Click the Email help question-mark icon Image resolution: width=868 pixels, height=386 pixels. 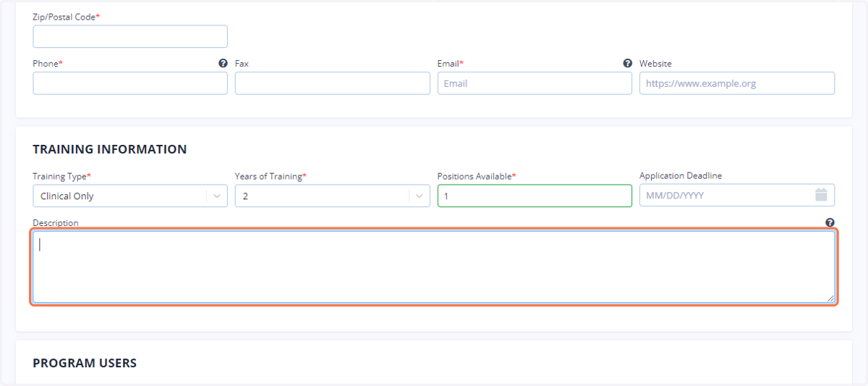(628, 63)
